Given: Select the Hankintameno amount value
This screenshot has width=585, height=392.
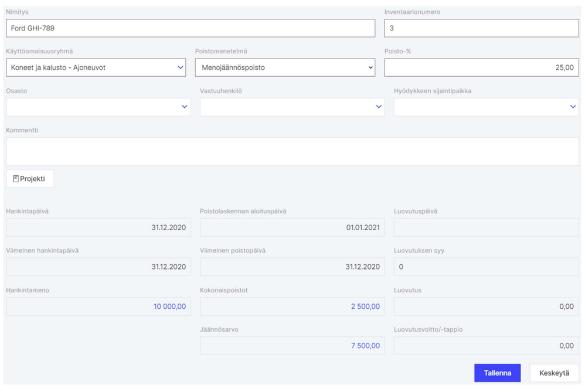Looking at the screenshot, I should (169, 306).
